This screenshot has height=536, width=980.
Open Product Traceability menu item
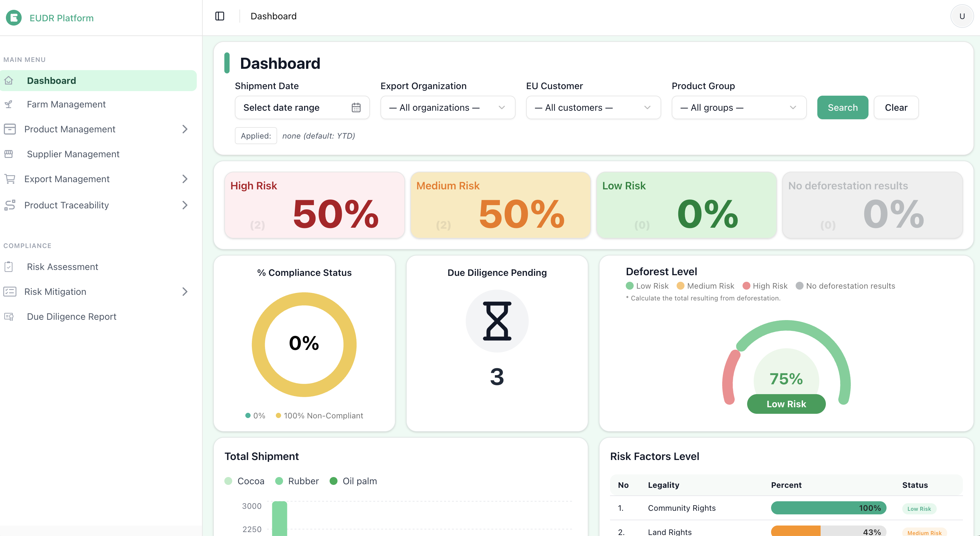[67, 205]
